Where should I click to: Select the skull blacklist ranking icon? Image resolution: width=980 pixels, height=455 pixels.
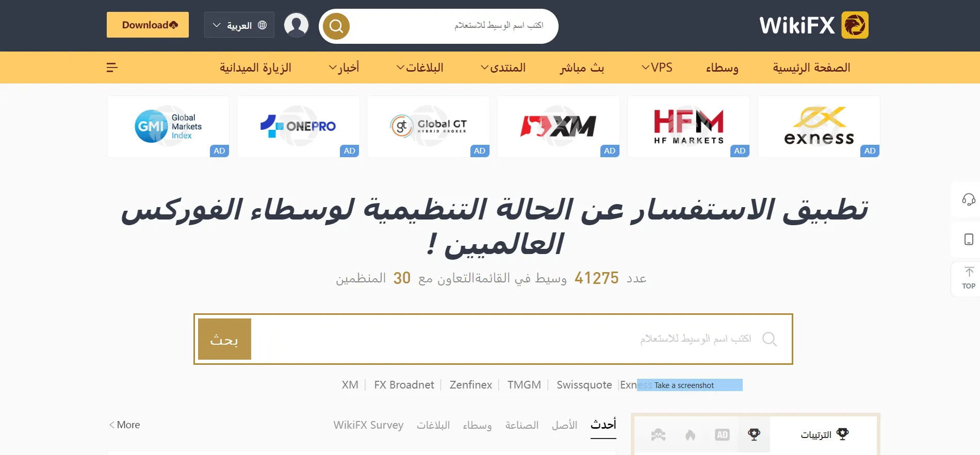658,435
